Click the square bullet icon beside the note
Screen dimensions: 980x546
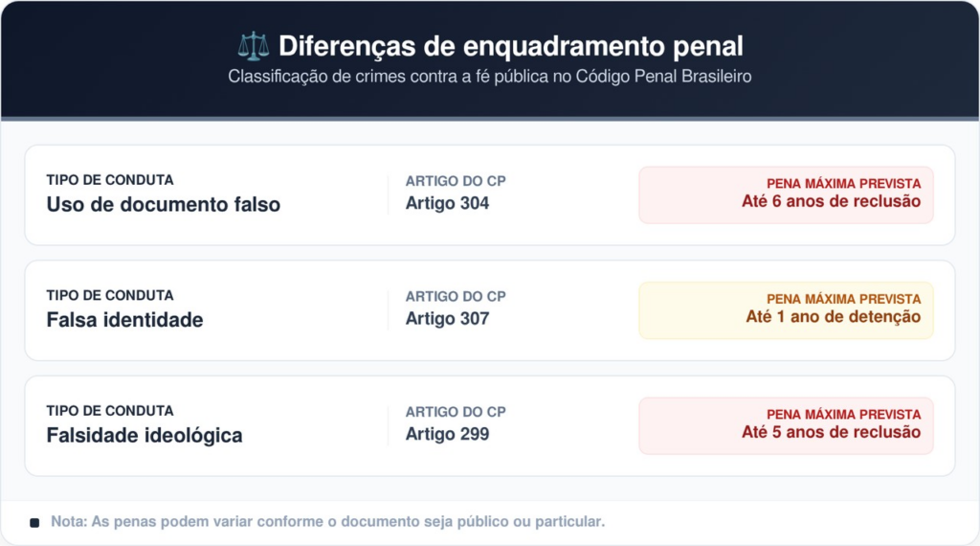35,522
